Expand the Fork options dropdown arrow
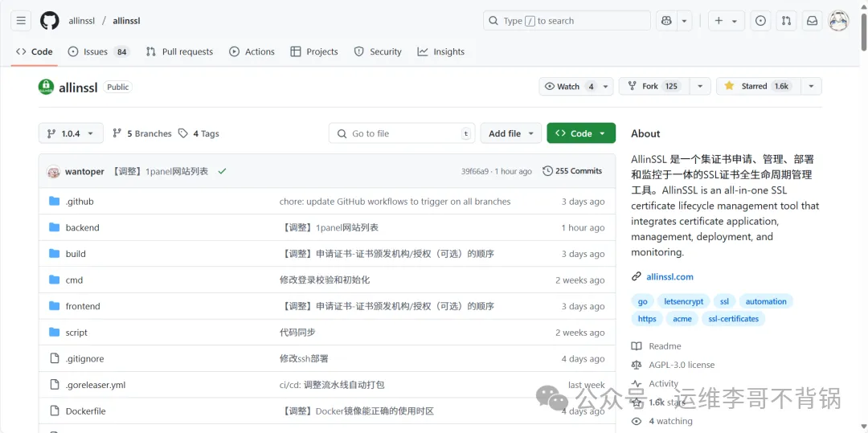 700,86
